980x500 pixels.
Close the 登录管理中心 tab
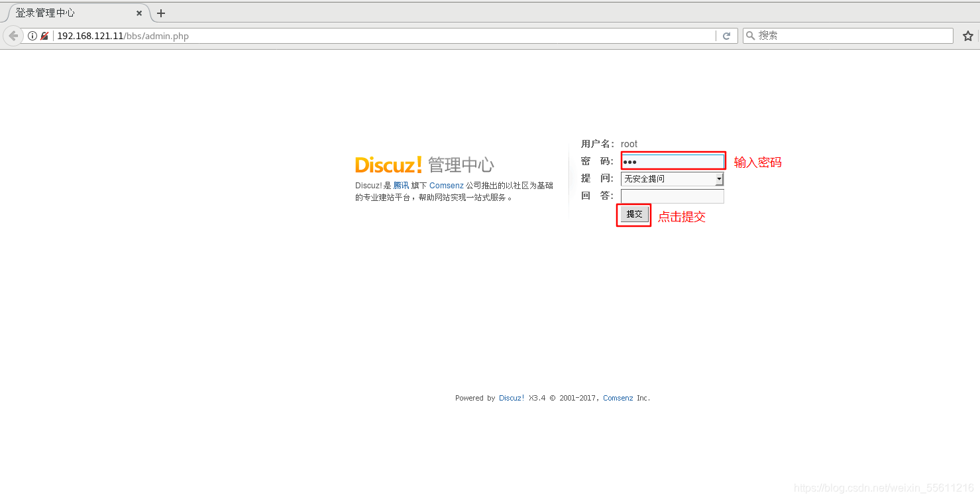tap(139, 13)
